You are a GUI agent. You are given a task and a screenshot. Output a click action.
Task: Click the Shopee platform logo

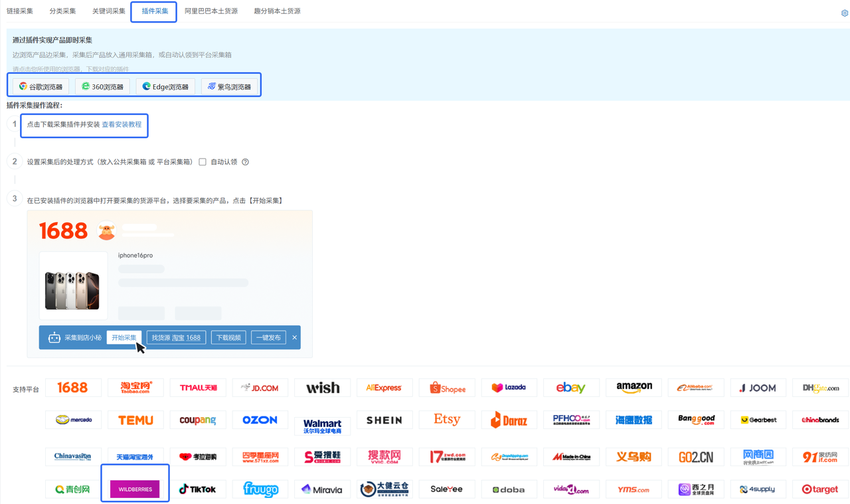point(447,388)
